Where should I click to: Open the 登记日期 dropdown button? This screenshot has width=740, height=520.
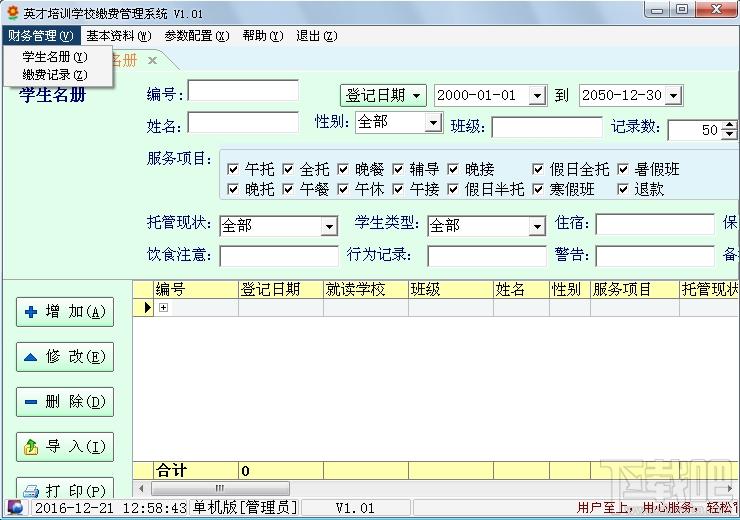(x=383, y=96)
